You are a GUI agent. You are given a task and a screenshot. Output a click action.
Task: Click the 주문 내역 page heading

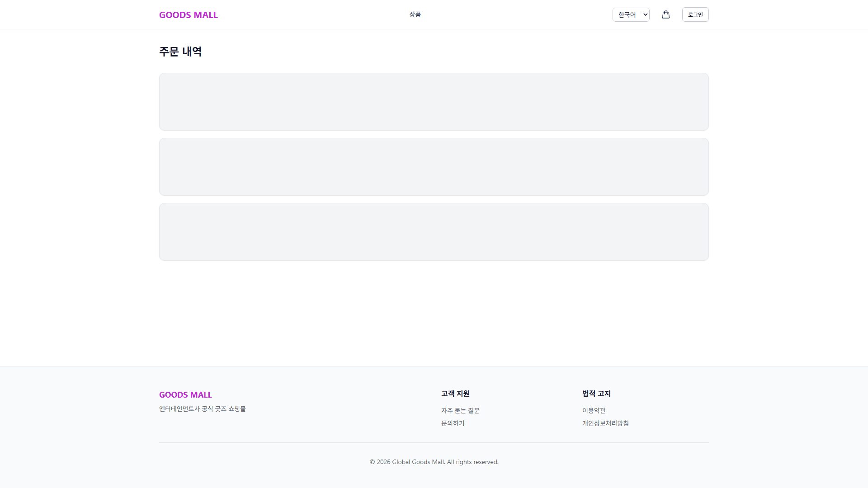pyautogui.click(x=180, y=52)
